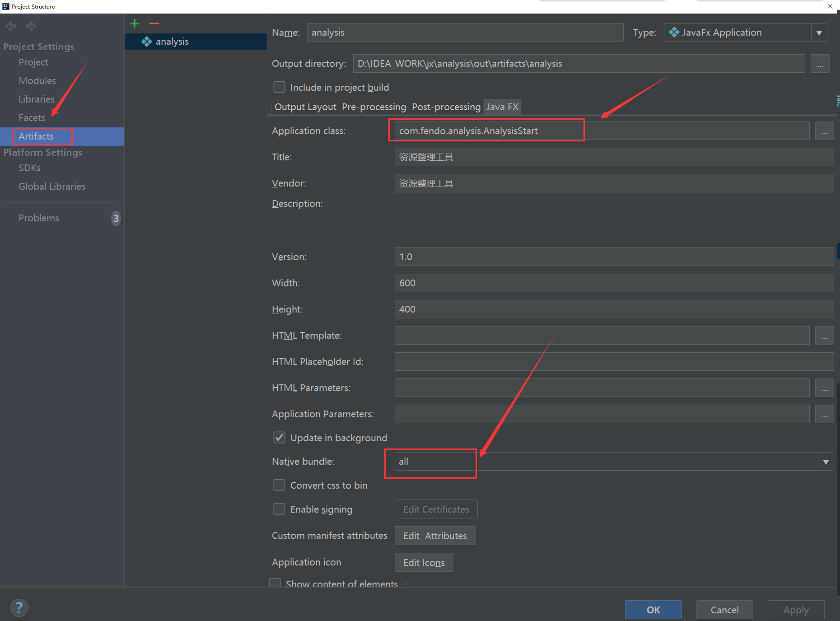
Task: Click the Problems count badge showing 3
Action: (x=116, y=218)
